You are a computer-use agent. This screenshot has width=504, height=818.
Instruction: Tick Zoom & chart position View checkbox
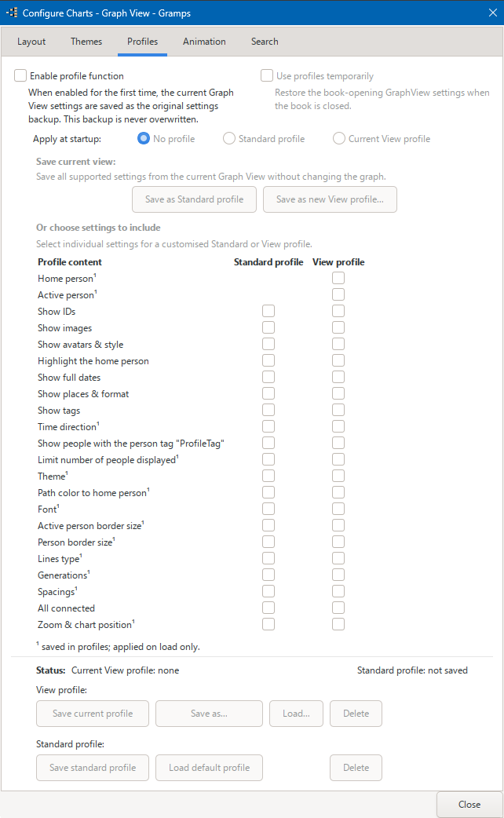point(338,624)
